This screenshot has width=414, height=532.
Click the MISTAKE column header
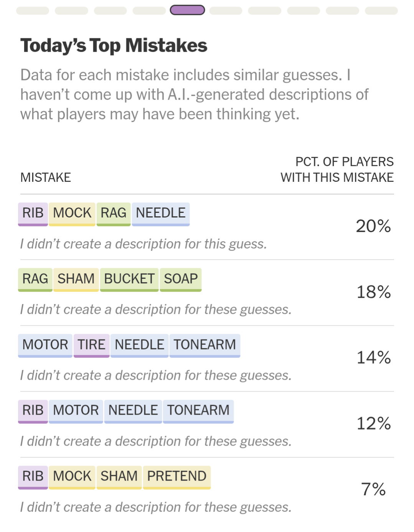(46, 178)
